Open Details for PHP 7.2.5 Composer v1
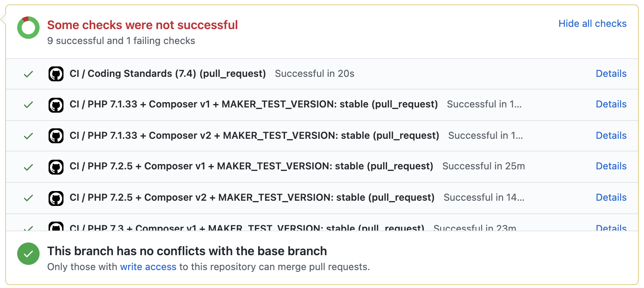This screenshot has width=644, height=288. coord(611,166)
